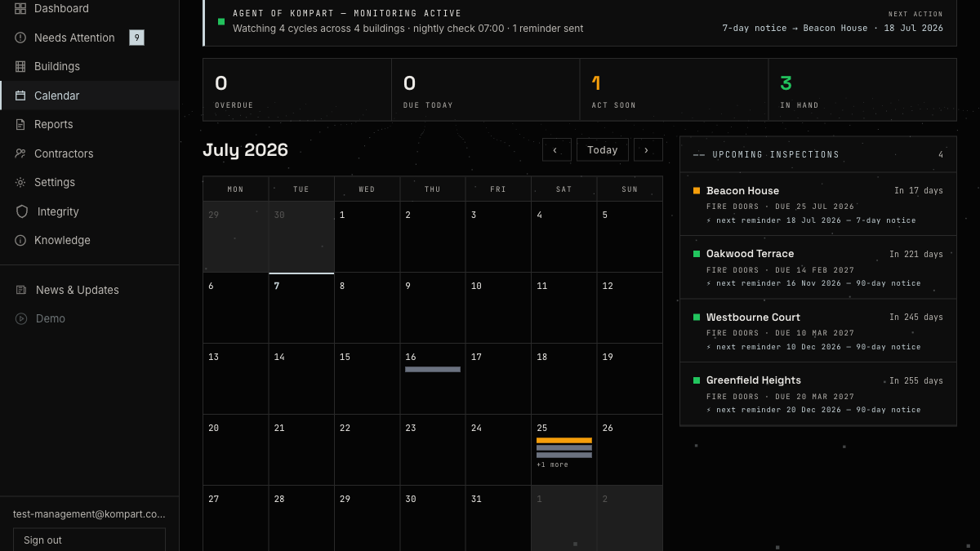Click the MON column header
The height and width of the screenshot is (551, 980).
[x=235, y=189]
